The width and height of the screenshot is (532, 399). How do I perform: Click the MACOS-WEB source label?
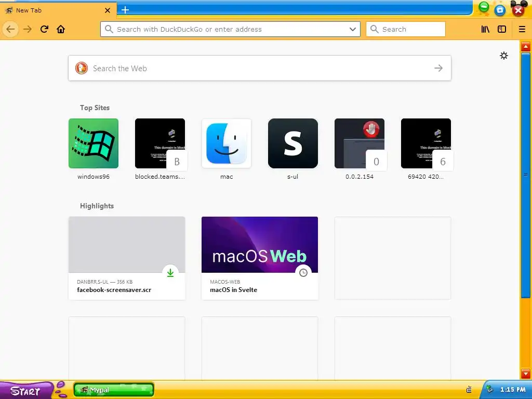tap(225, 282)
